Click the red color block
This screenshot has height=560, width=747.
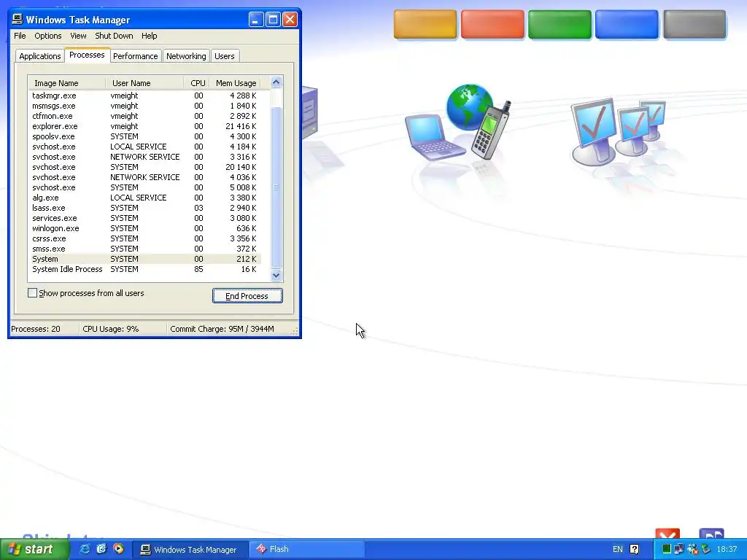492,24
